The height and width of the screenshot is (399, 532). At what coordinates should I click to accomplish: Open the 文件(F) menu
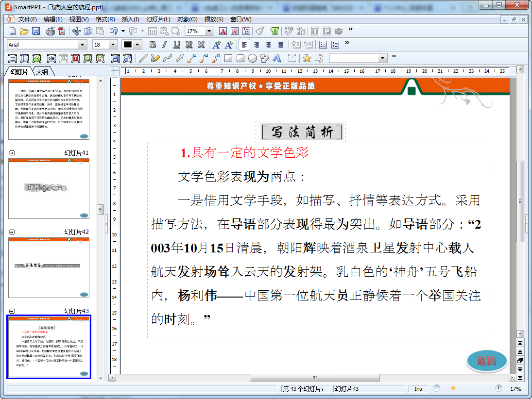(x=28, y=19)
